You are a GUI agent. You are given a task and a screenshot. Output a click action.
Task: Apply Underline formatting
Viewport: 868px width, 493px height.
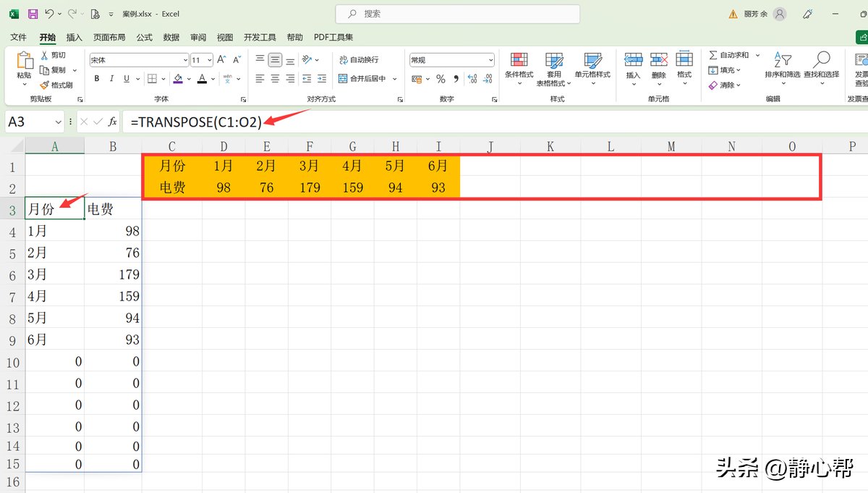pos(127,79)
